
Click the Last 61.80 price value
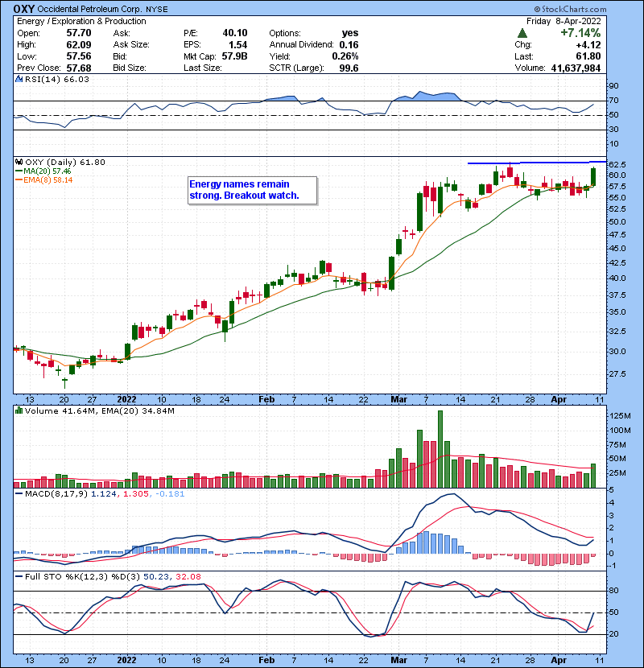(588, 56)
